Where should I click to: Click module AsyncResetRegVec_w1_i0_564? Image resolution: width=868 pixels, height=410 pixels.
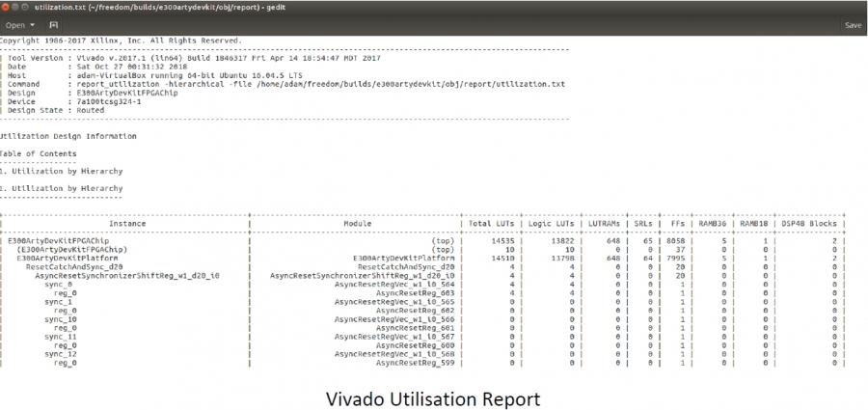[x=394, y=285]
